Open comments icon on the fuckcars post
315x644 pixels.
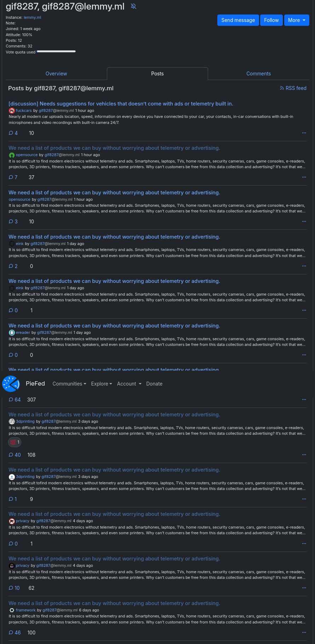coord(11,133)
